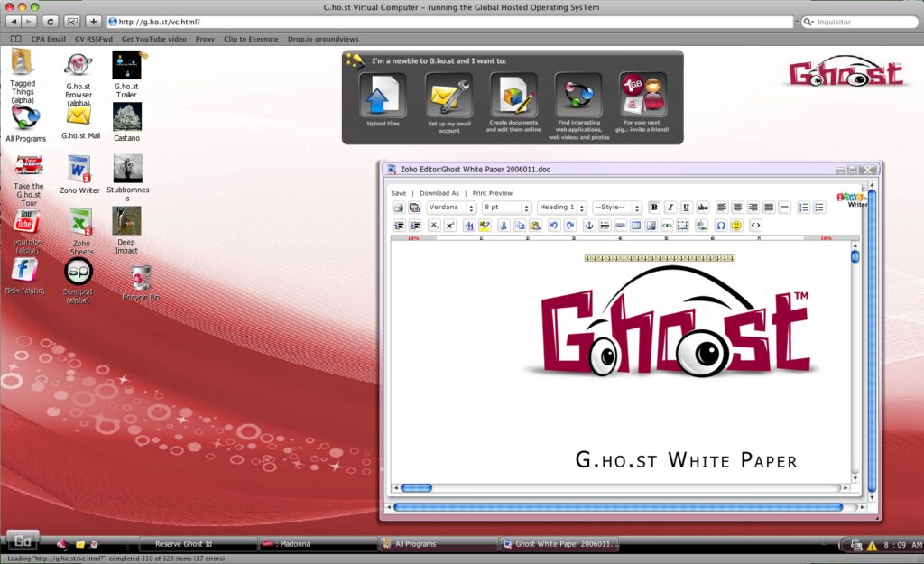Viewport: 924px width, 564px height.
Task: Open the Get YouTube video bookmark
Action: click(x=153, y=39)
